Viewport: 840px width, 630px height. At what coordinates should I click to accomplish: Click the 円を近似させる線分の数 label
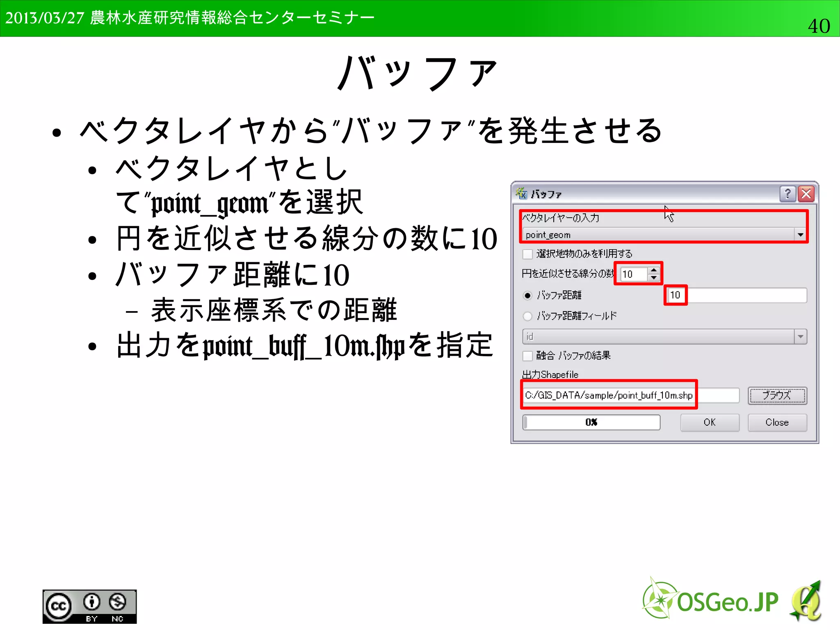pos(568,273)
